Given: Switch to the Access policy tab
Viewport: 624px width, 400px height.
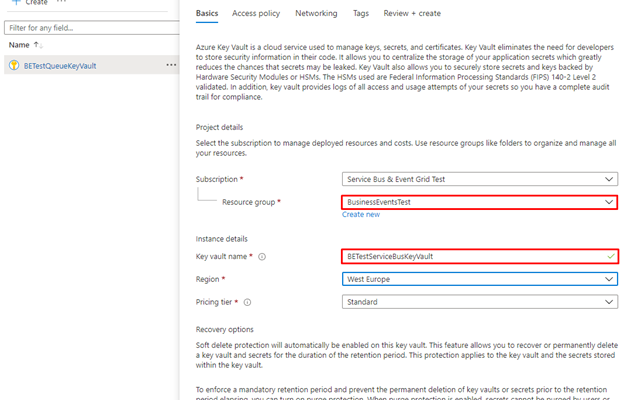Looking at the screenshot, I should pos(256,14).
